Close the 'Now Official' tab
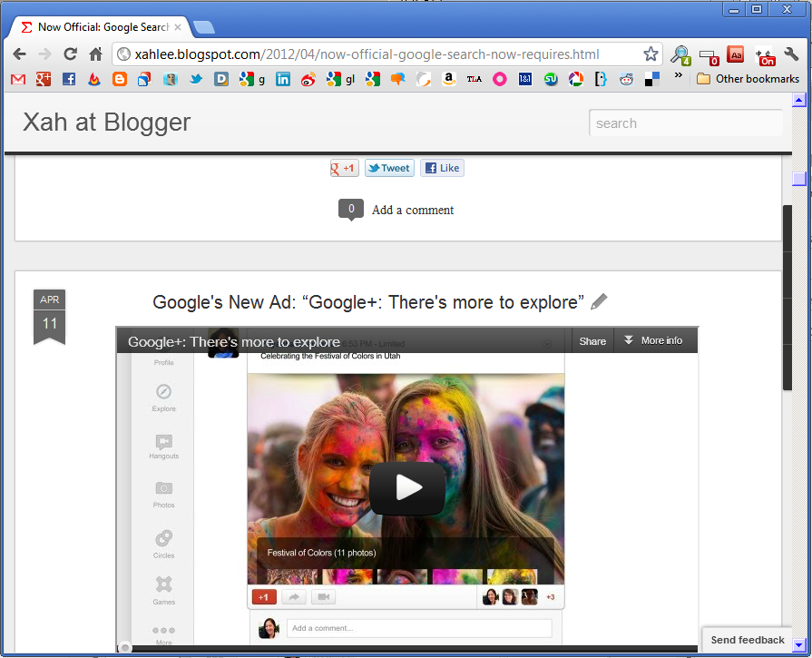The width and height of the screenshot is (812, 658). click(178, 27)
